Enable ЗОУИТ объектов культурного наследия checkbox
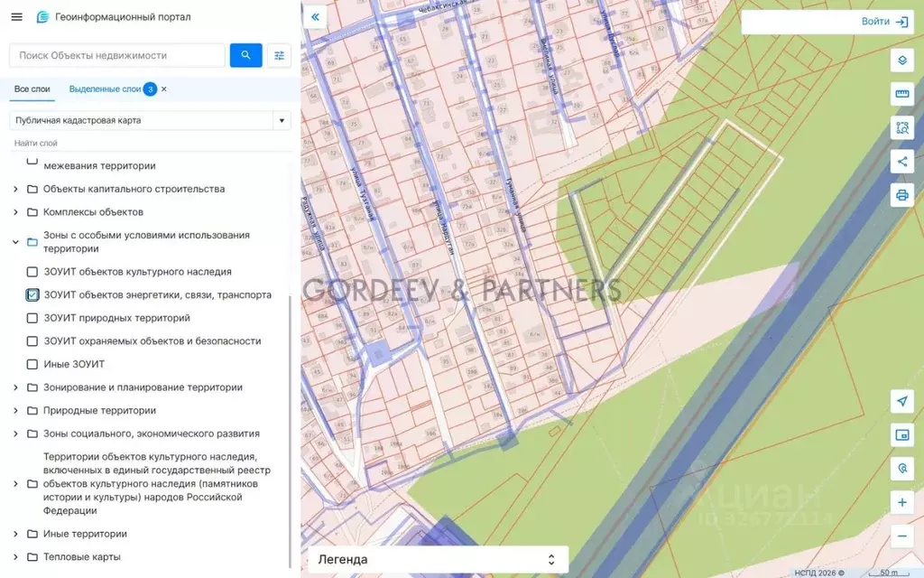 coord(32,272)
